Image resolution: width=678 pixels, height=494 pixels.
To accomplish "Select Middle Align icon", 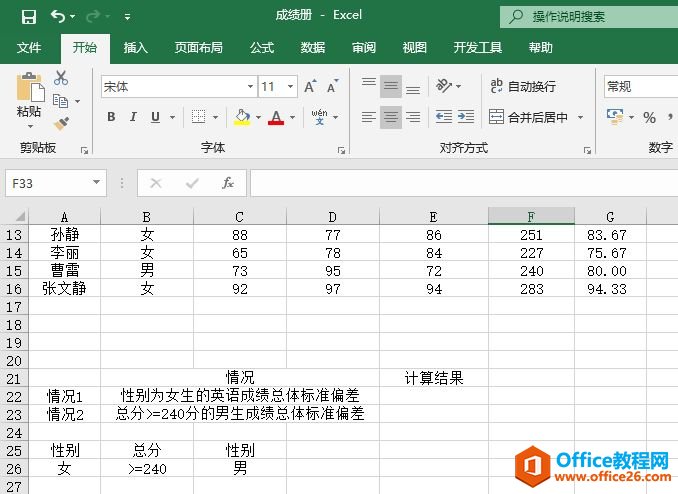I will [391, 87].
